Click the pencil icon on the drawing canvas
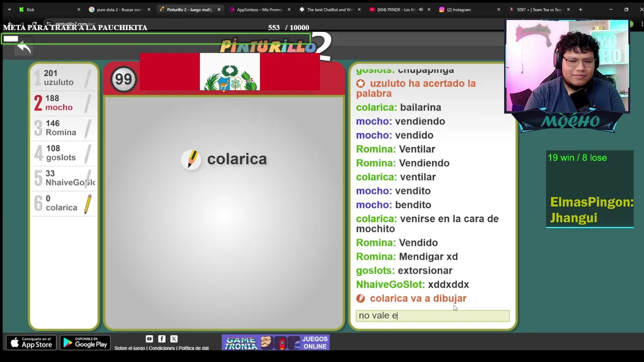The width and height of the screenshot is (644, 362). (x=191, y=160)
